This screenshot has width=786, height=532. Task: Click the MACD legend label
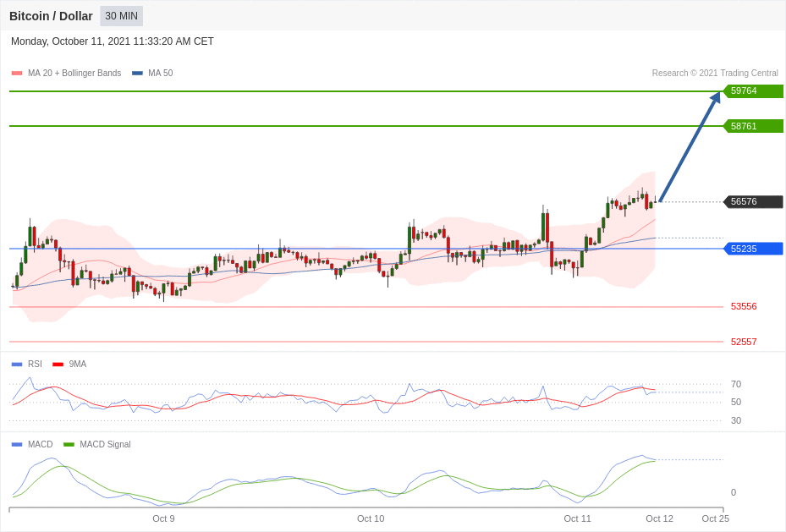(41, 444)
